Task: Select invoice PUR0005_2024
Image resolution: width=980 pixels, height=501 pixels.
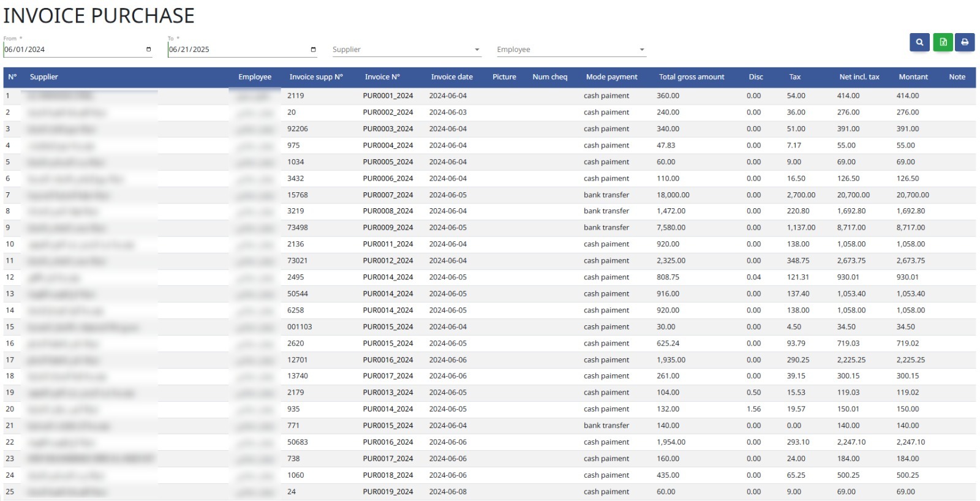Action: (x=388, y=162)
